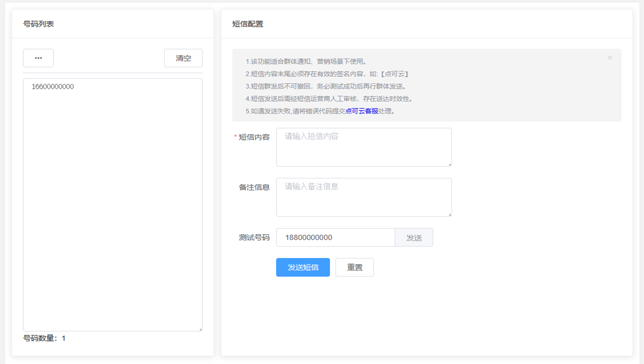The height and width of the screenshot is (364, 644).
Task: Click the 16600000000 entry in list
Action: [53, 87]
